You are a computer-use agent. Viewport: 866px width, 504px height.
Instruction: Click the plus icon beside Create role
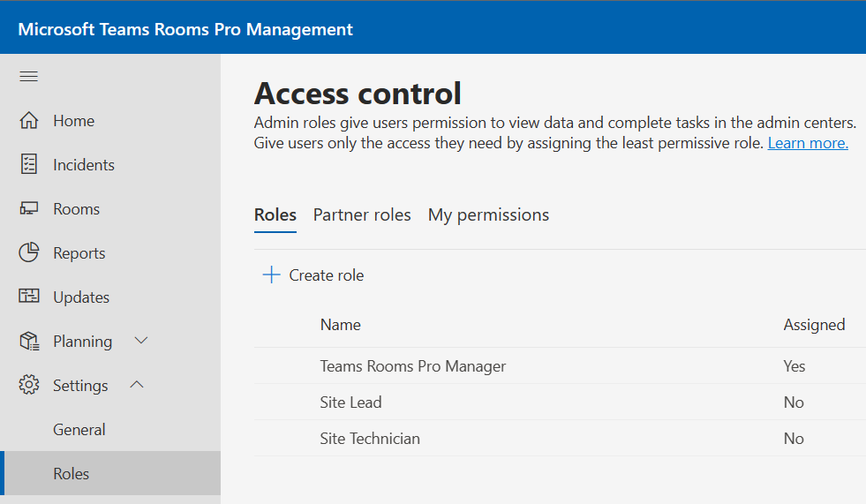click(x=271, y=275)
